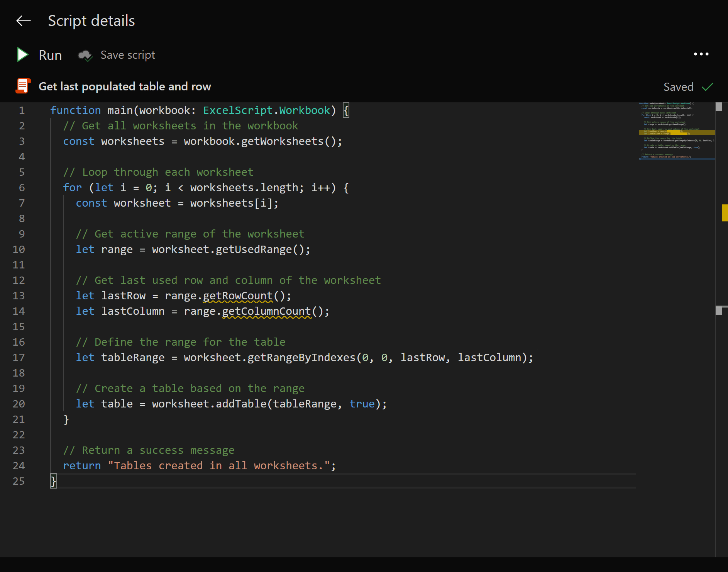Click 'true' literal on line 20
This screenshot has width=728, height=572.
click(362, 404)
